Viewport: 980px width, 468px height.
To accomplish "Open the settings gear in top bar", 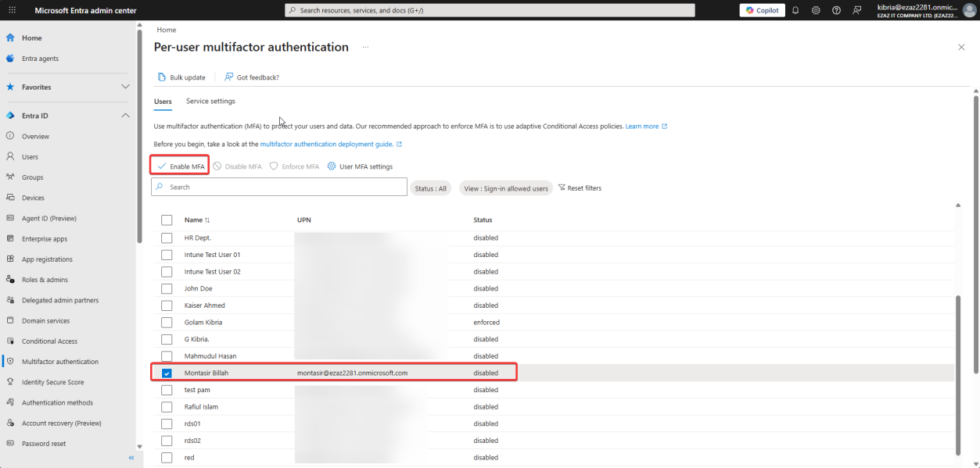I will point(816,10).
